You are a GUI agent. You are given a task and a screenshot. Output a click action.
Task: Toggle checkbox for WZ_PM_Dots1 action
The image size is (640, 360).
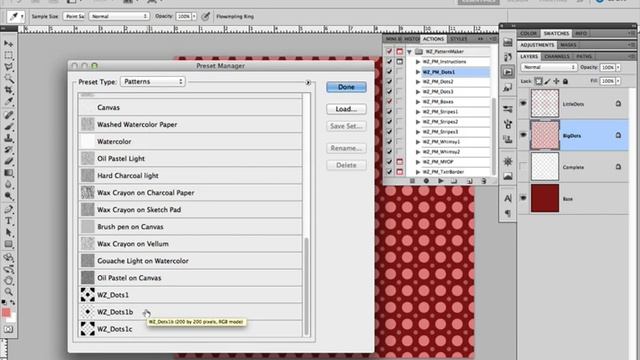pos(389,71)
